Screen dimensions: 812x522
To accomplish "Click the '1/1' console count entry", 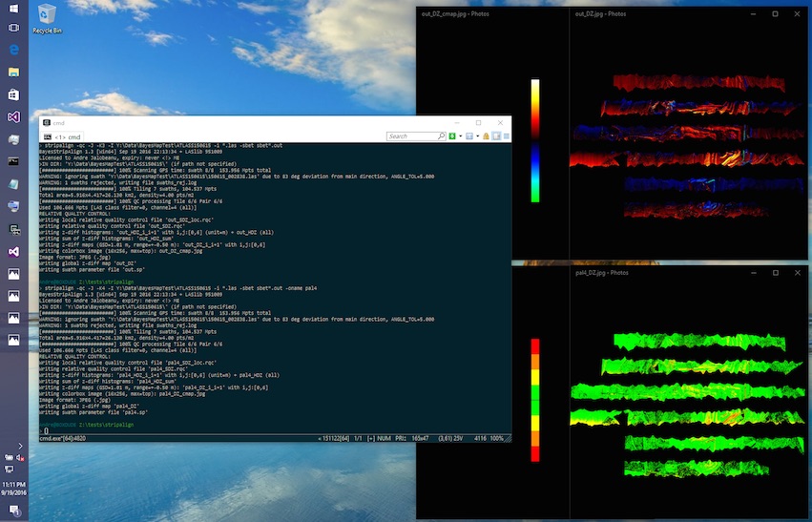I will coord(358,439).
